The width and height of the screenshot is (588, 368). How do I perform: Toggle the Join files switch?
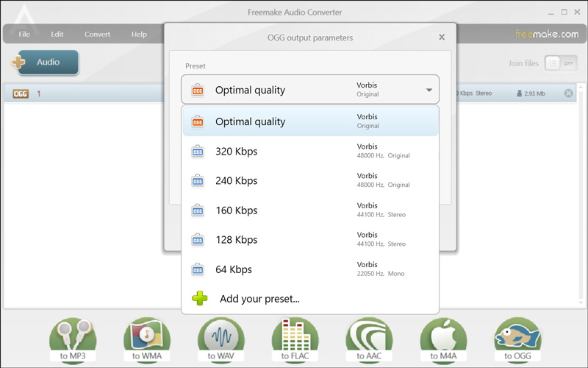(x=561, y=63)
